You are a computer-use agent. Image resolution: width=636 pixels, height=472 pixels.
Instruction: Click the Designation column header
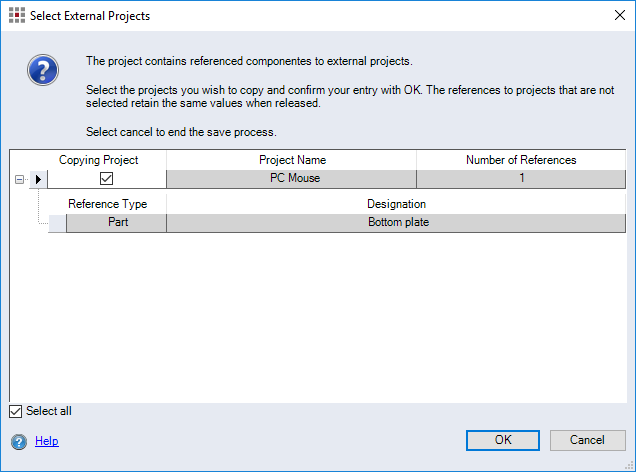pyautogui.click(x=396, y=204)
